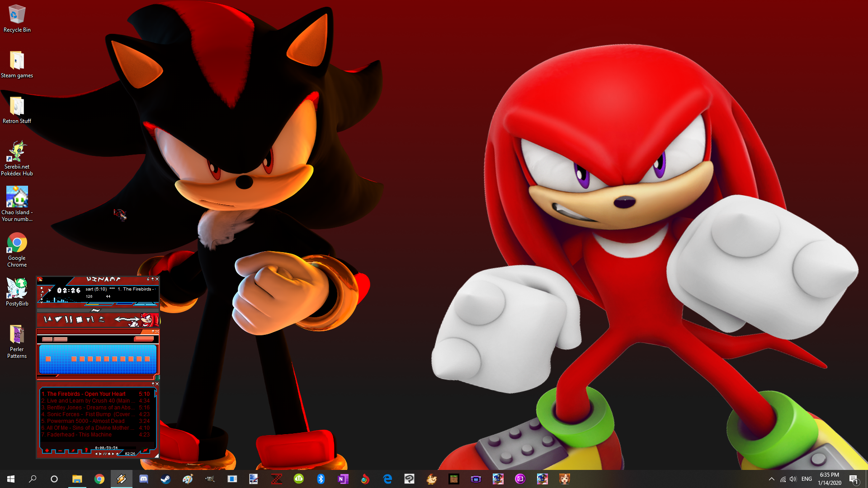Click the Winamp taskbar icon
This screenshot has height=488, width=868.
click(121, 479)
